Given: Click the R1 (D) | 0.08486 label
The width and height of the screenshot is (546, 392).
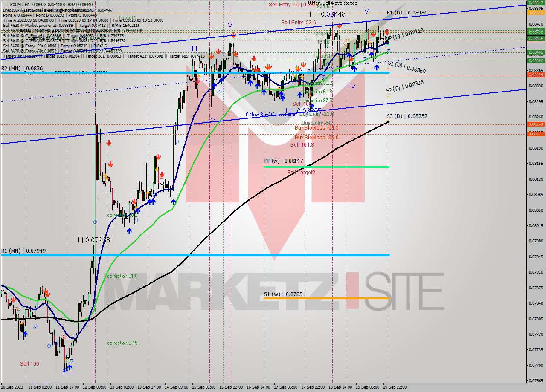Looking at the screenshot, I should pos(407,13).
